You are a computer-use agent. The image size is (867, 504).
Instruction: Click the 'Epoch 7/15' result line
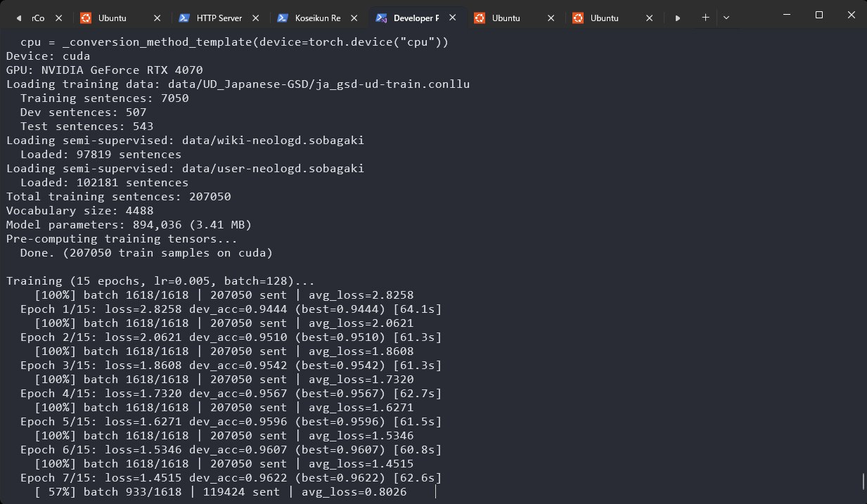coord(231,478)
